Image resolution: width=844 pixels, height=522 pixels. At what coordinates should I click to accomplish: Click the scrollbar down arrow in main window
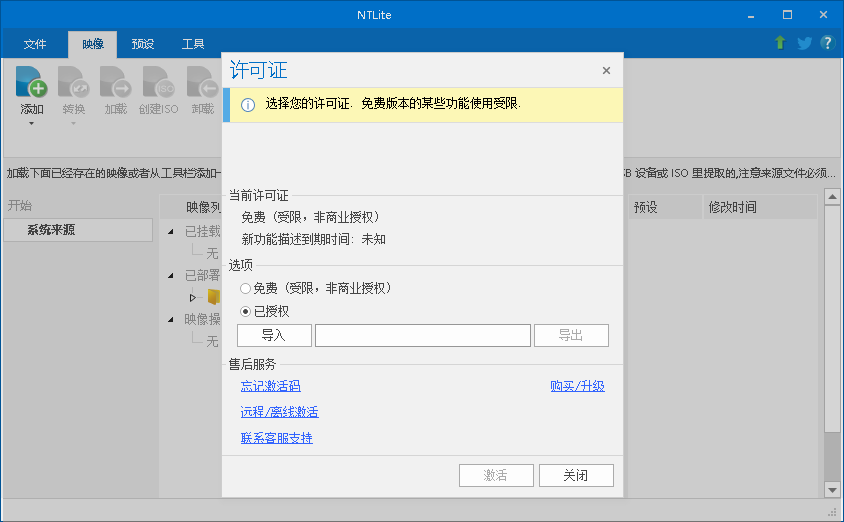click(832, 490)
